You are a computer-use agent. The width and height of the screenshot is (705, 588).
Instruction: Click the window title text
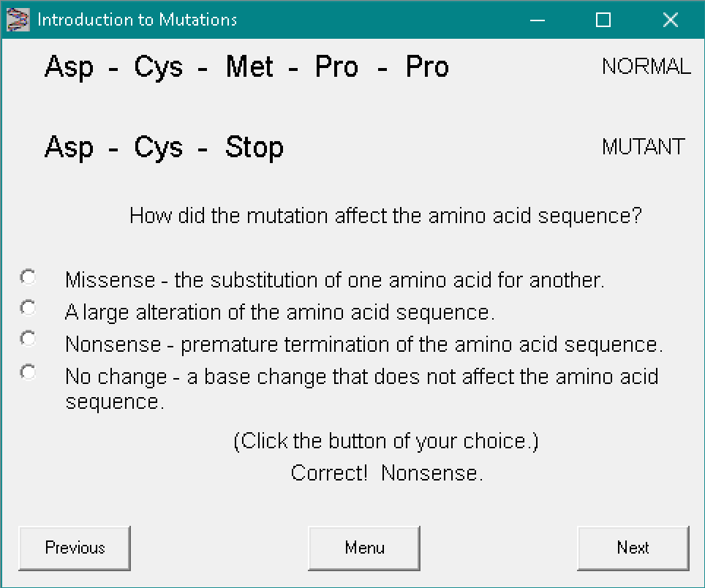(x=137, y=20)
